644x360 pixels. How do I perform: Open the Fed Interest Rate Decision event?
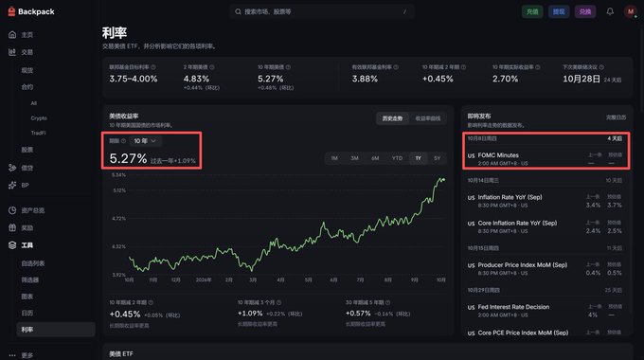coord(546,311)
